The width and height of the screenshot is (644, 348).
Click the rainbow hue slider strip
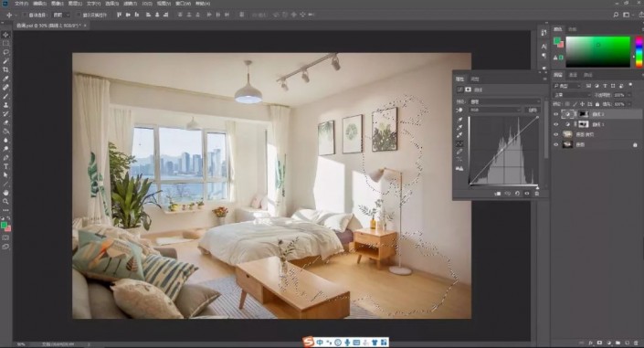(639, 52)
